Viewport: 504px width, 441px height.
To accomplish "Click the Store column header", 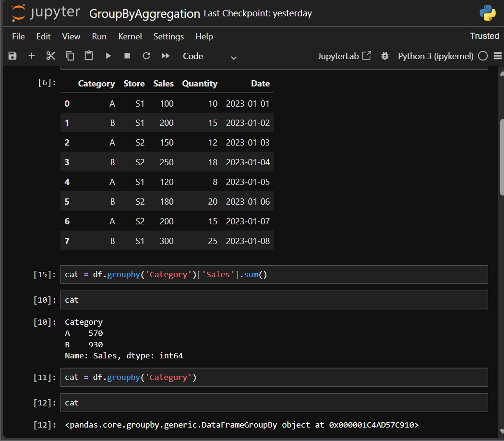I will click(134, 84).
